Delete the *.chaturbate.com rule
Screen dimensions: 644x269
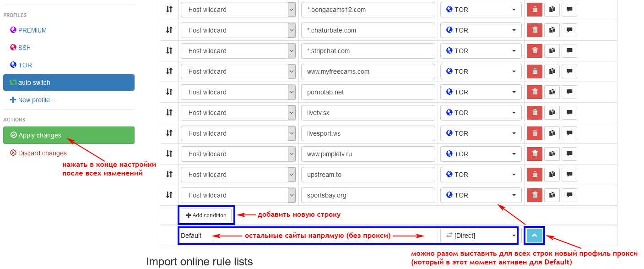click(x=534, y=30)
